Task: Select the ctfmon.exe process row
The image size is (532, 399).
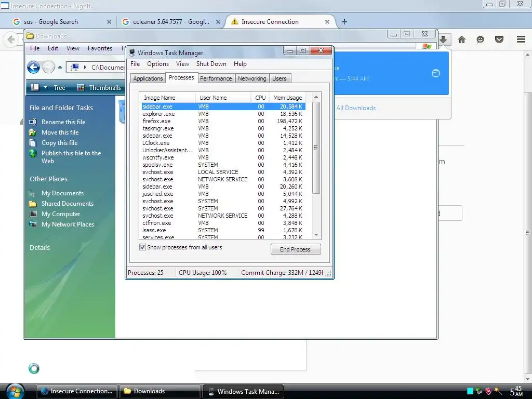Action: [x=223, y=223]
